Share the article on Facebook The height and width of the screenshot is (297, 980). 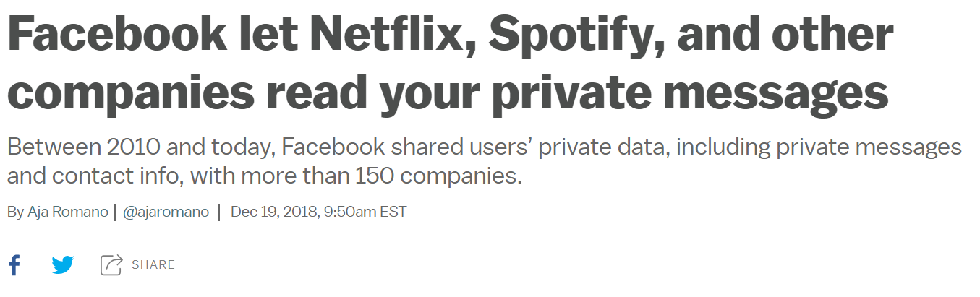(14, 265)
